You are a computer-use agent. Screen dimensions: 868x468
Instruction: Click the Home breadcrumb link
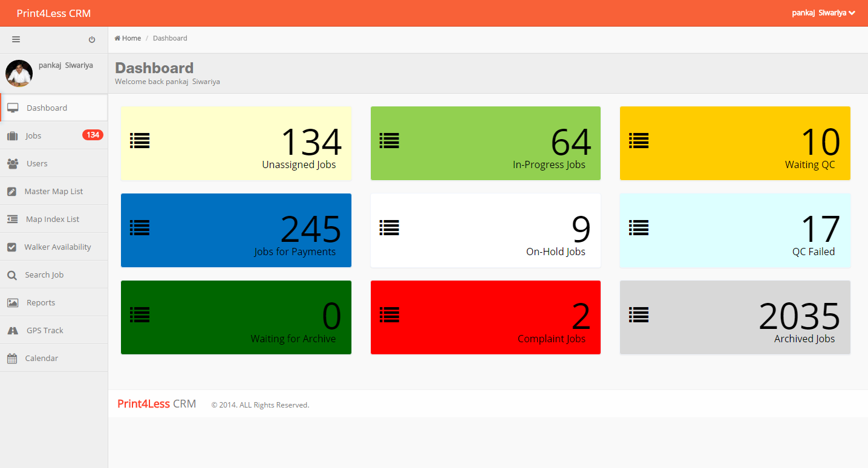[128, 38]
